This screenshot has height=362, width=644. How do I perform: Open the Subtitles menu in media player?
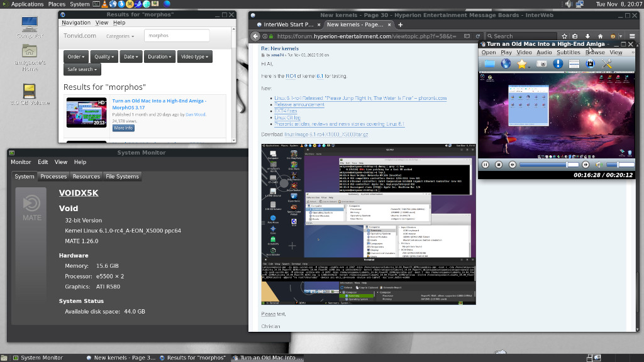569,52
